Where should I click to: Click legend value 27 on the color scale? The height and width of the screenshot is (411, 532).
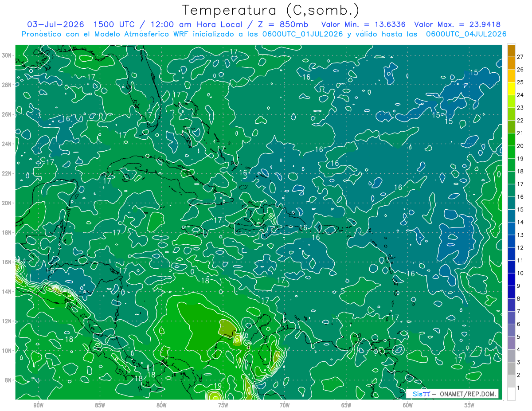(x=520, y=56)
